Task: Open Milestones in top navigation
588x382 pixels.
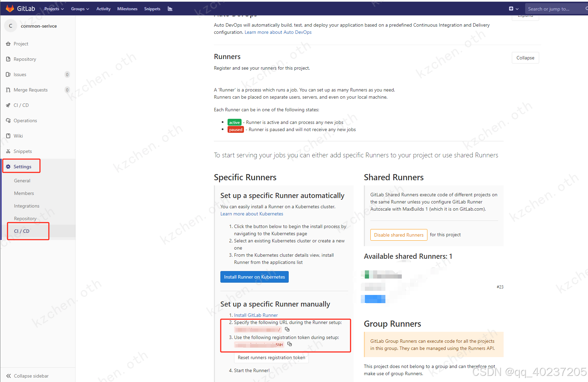Action: pyautogui.click(x=127, y=9)
